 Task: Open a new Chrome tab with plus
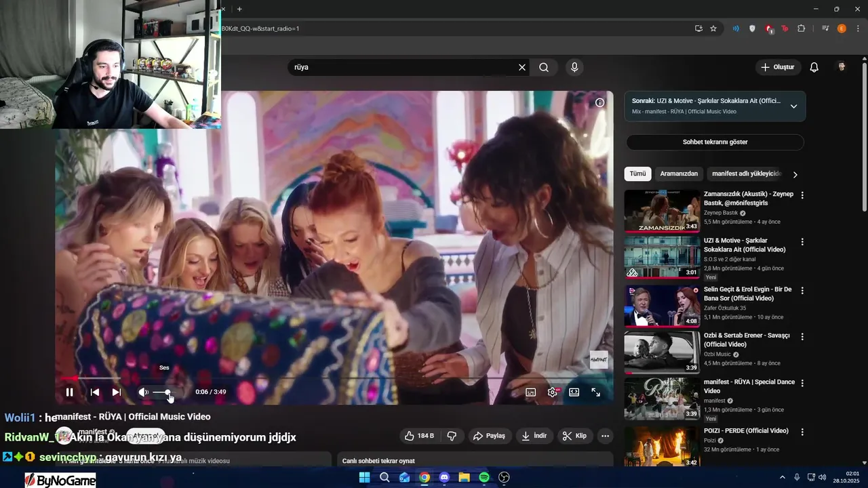point(239,9)
